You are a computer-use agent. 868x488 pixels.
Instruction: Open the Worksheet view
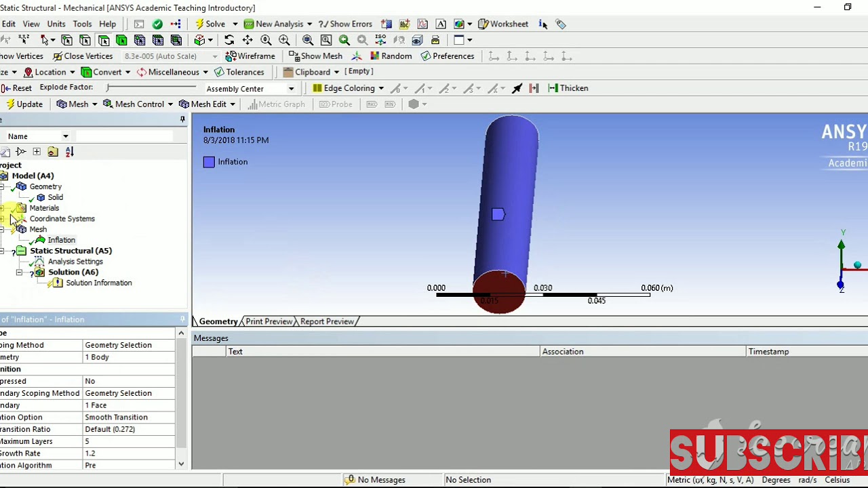(503, 24)
